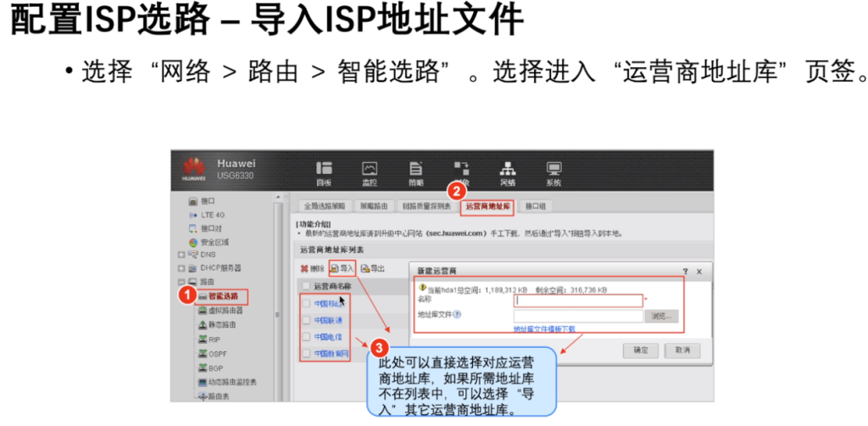868x426 pixels.
Task: Open the 中国教育网 link
Action: coord(331,353)
